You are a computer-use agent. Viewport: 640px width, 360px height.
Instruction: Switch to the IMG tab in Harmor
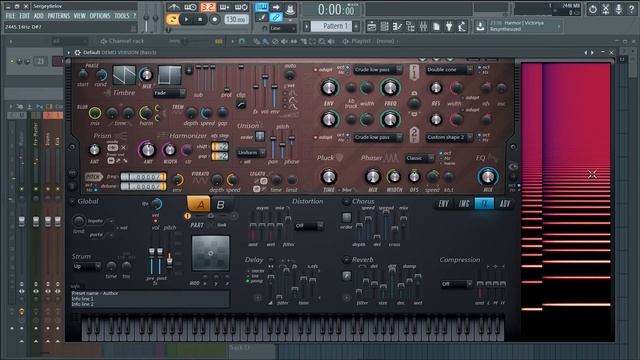464,204
